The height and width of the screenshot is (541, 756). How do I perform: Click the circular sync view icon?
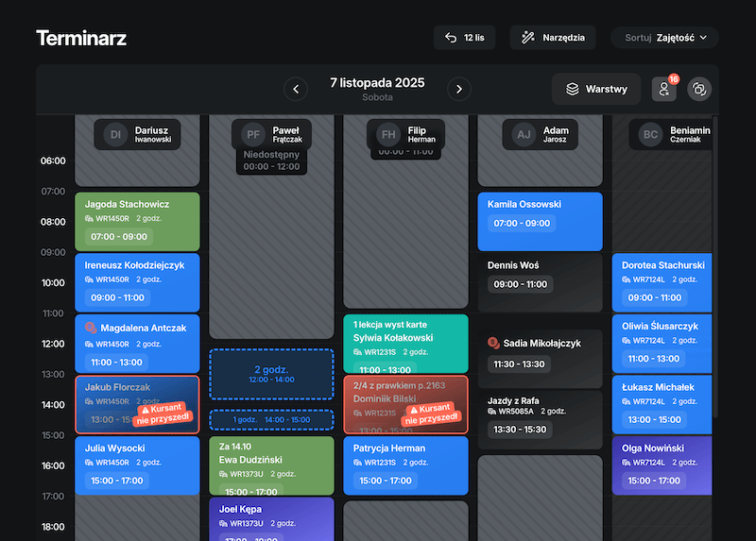click(699, 89)
